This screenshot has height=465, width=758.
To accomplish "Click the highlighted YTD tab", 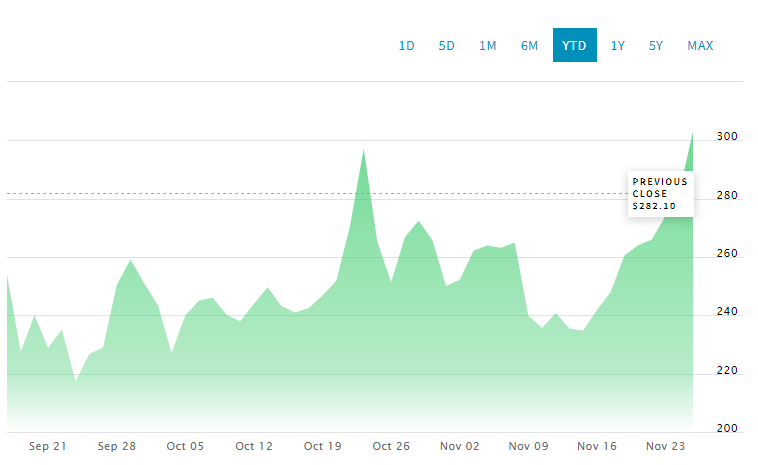I will [574, 45].
